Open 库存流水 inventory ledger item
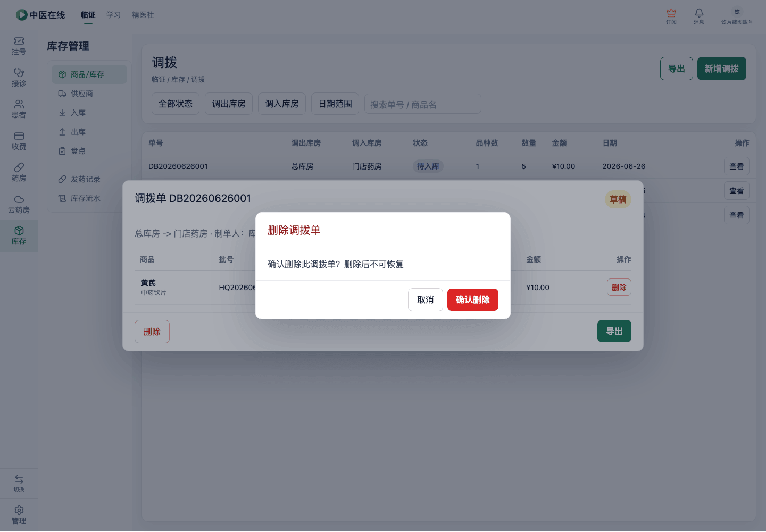Image resolution: width=766 pixels, height=532 pixels. click(x=89, y=198)
